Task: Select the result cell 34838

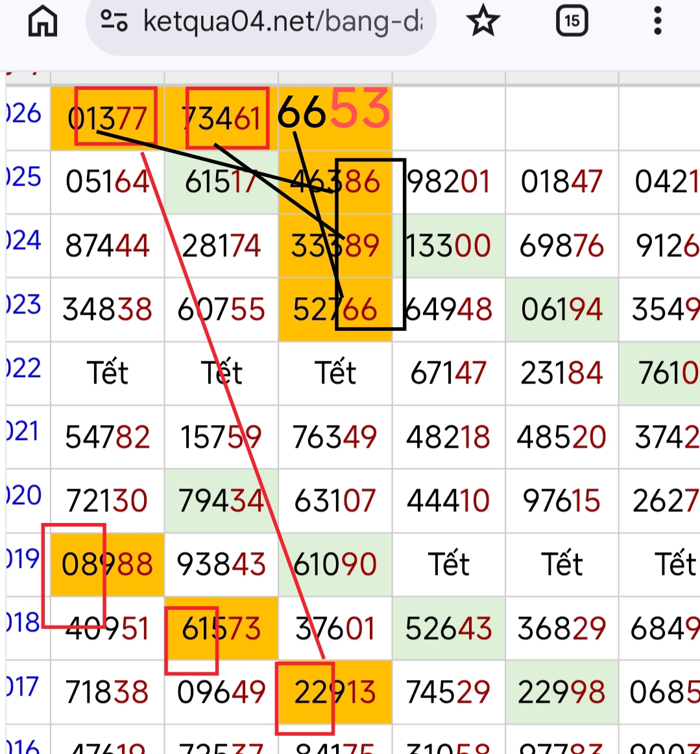Action: pyautogui.click(x=107, y=310)
